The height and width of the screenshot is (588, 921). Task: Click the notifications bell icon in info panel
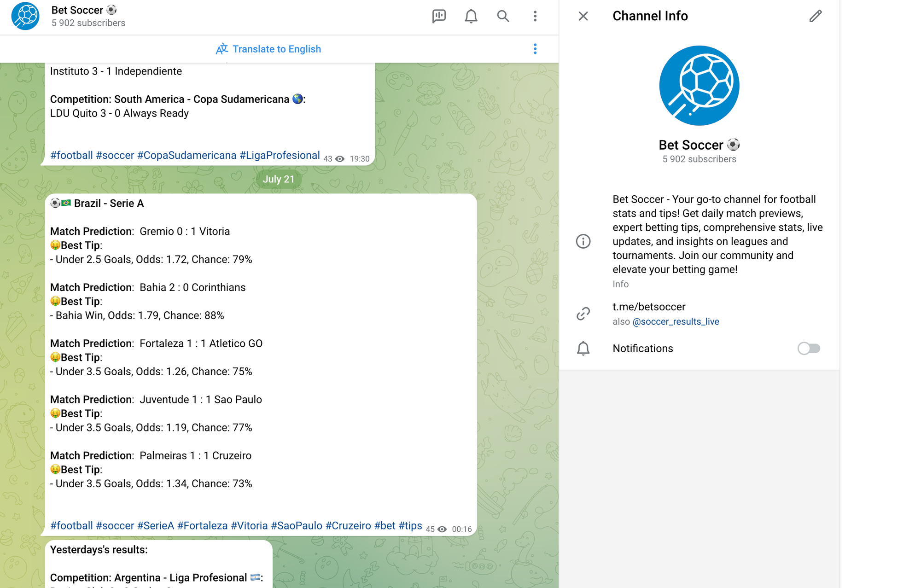583,349
